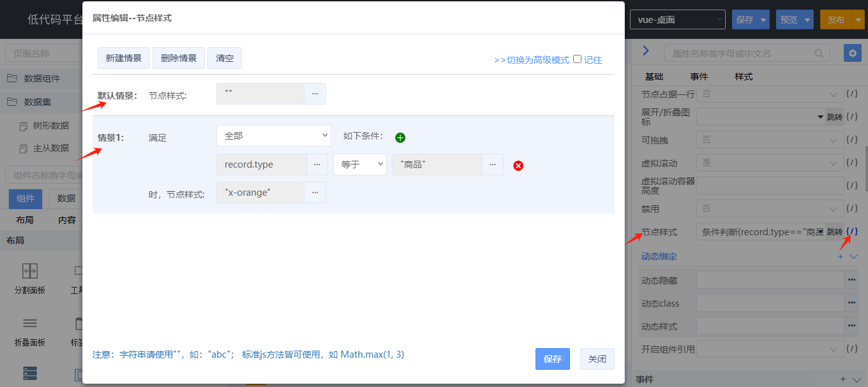Viewport: 868px width, 387px height.
Task: Click the 页面名称 search field
Action: click(x=43, y=54)
